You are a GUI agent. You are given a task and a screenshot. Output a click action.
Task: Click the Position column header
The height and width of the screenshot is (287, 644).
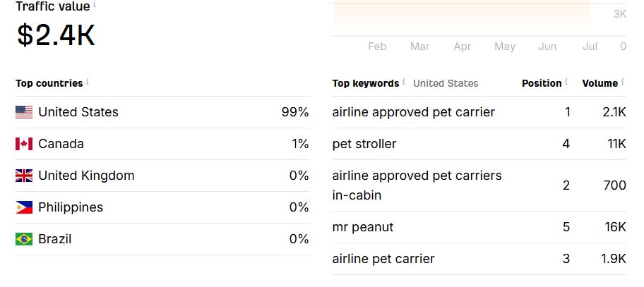point(541,83)
